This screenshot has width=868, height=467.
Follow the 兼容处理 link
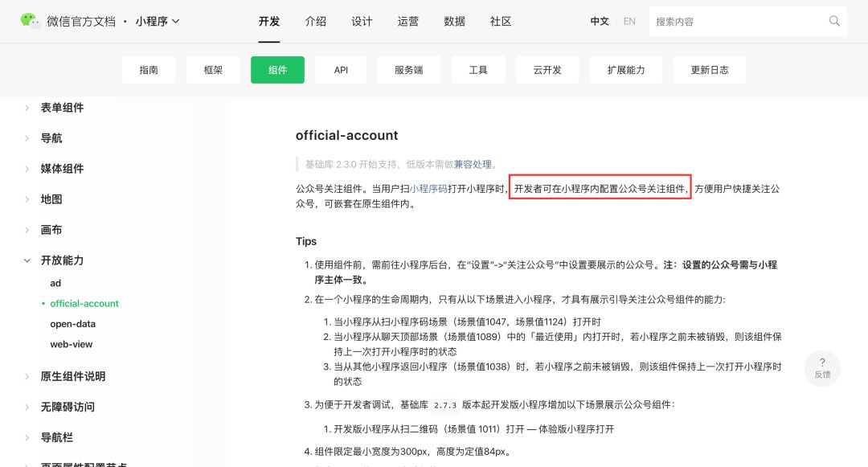point(473,164)
